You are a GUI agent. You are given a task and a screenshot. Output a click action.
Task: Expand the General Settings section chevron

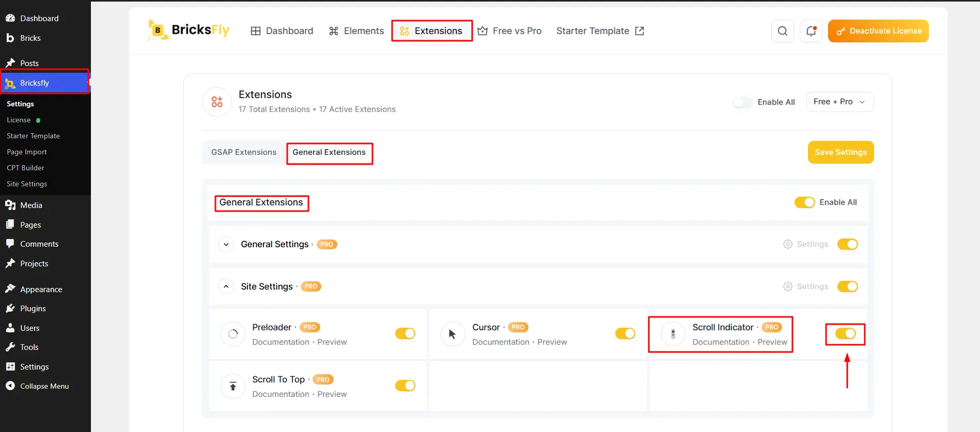(x=226, y=244)
